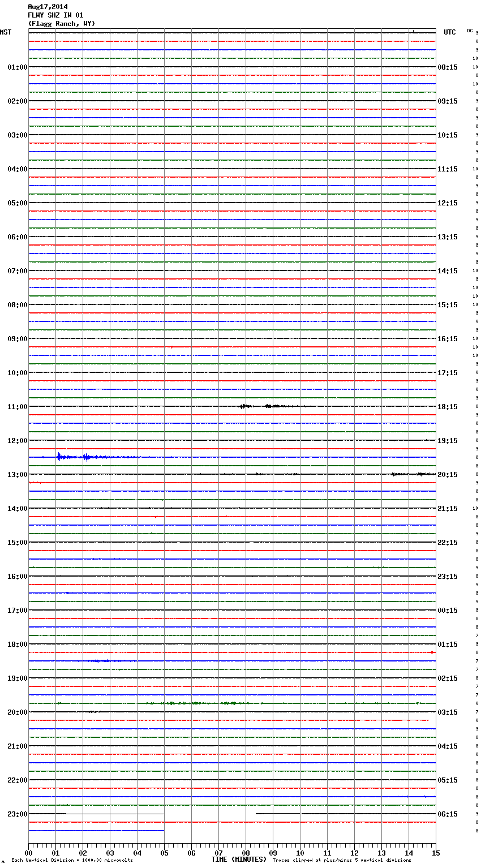Select the station code FLWY SHZ IW 01

(55, 15)
